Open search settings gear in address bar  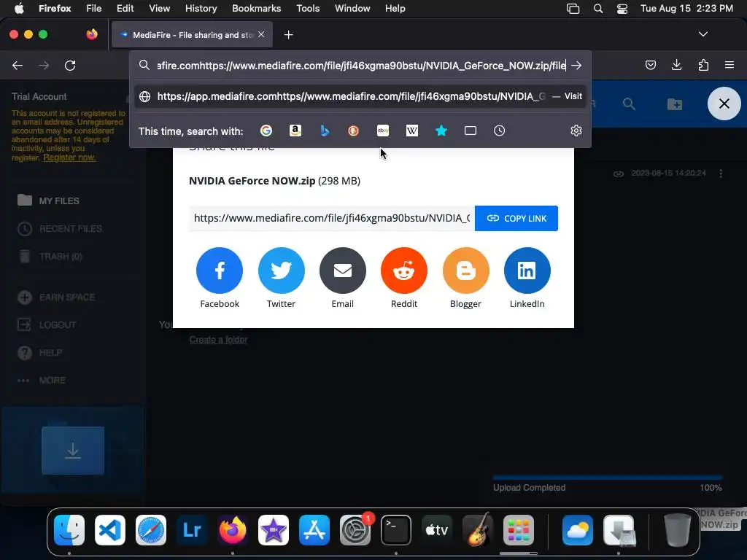pyautogui.click(x=576, y=131)
